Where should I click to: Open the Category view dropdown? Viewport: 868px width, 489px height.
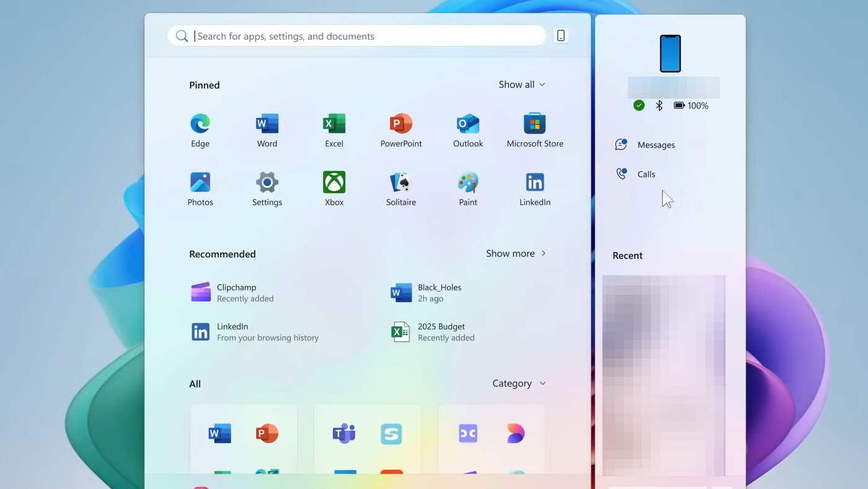point(520,384)
